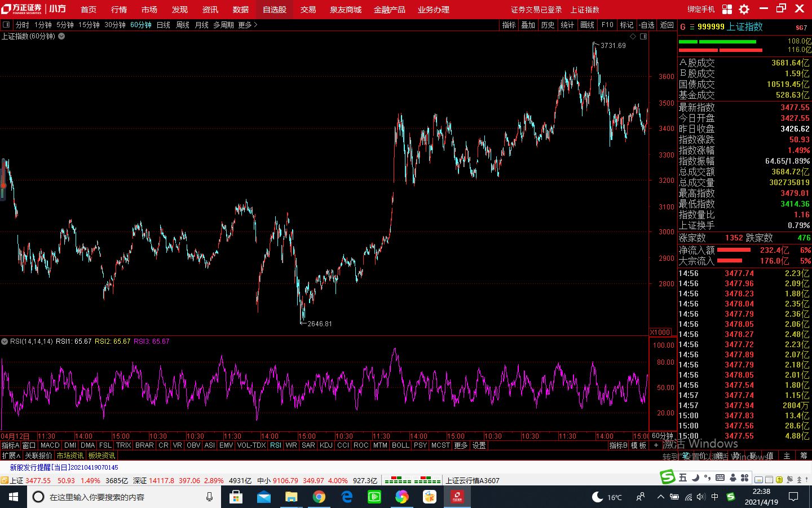Open the dropdown next to 上证指数(60分钟) title

pos(61,36)
